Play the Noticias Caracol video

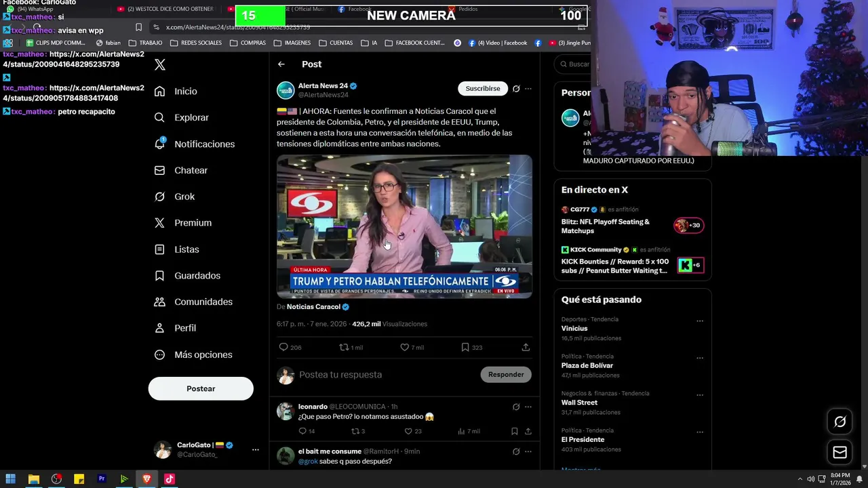tap(404, 226)
